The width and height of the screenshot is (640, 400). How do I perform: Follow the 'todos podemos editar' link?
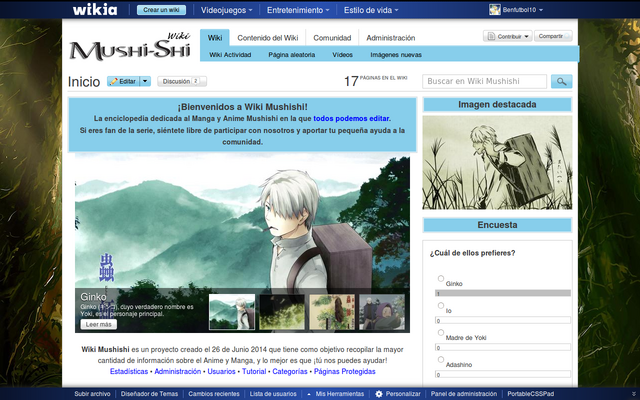coord(351,118)
